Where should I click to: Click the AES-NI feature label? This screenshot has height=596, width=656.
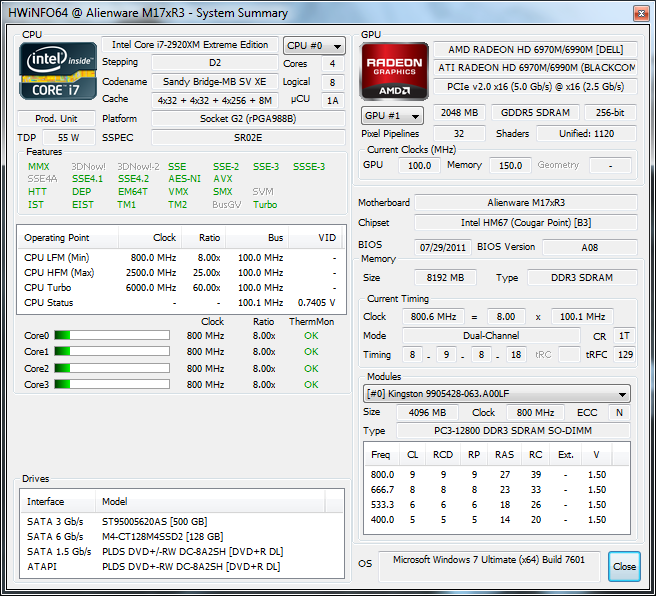click(x=184, y=179)
